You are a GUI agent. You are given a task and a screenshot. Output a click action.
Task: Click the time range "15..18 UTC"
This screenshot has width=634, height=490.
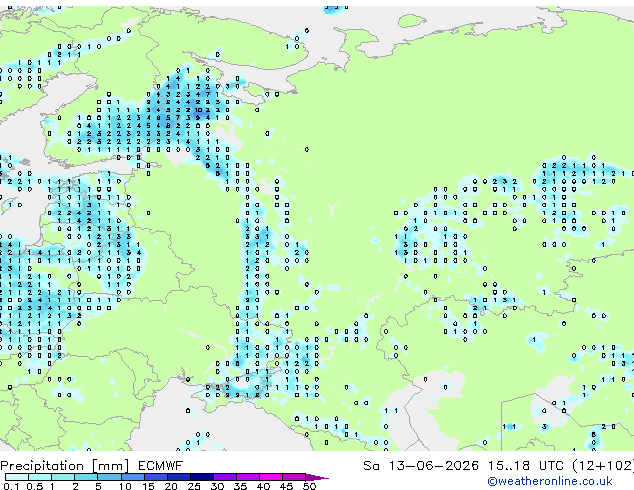click(x=526, y=466)
